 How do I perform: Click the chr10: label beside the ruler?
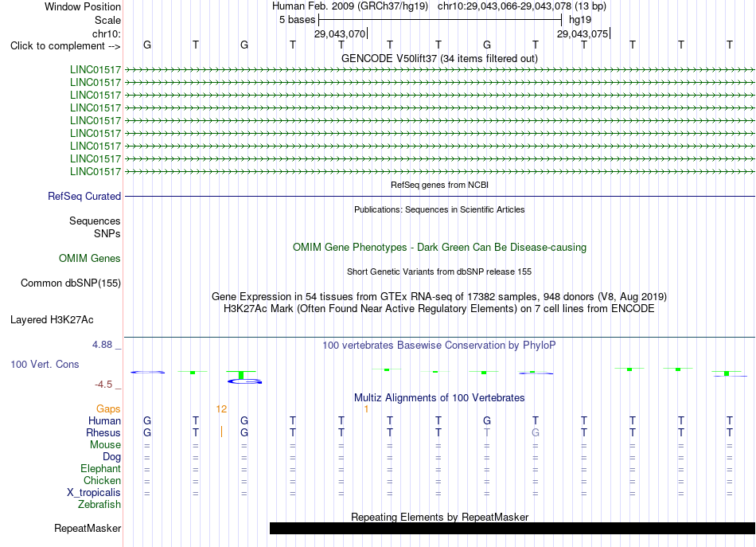coord(107,33)
